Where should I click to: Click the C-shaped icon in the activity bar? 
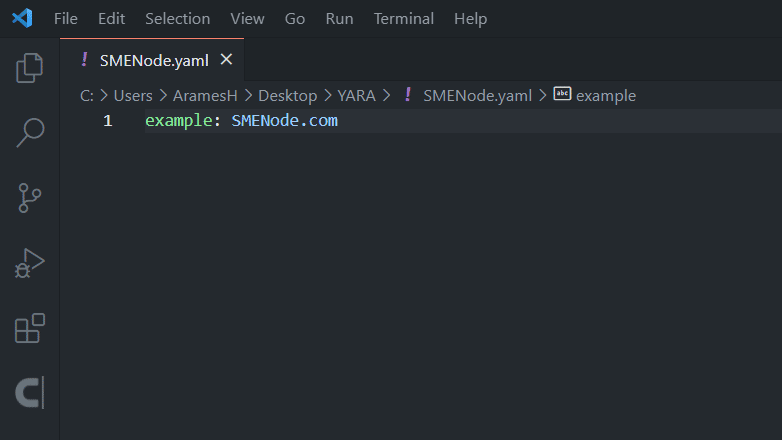(x=30, y=393)
